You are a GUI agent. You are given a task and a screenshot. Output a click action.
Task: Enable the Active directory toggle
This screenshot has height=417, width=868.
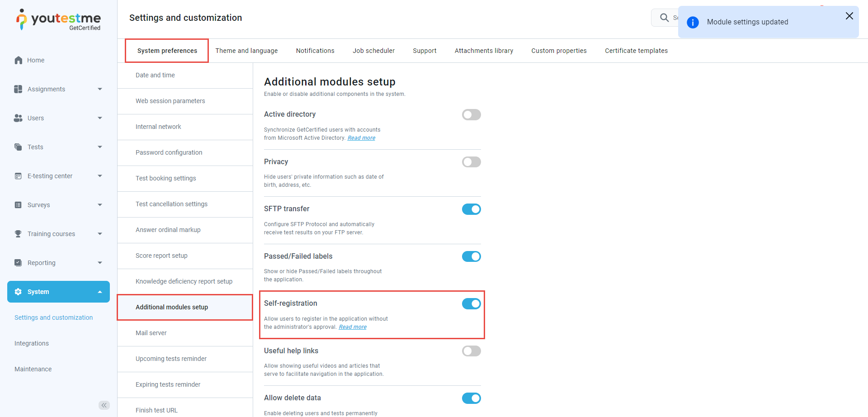coord(471,115)
